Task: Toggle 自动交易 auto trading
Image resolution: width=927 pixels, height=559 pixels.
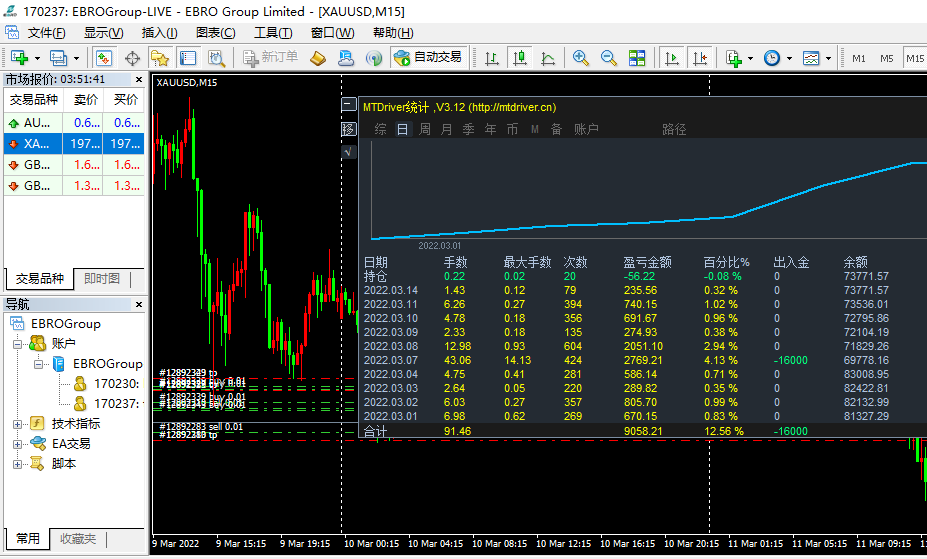Action: coord(428,57)
